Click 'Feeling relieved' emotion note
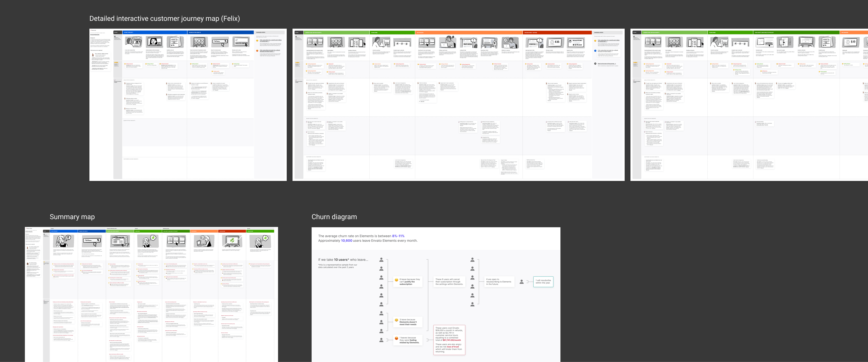 click(x=152, y=65)
